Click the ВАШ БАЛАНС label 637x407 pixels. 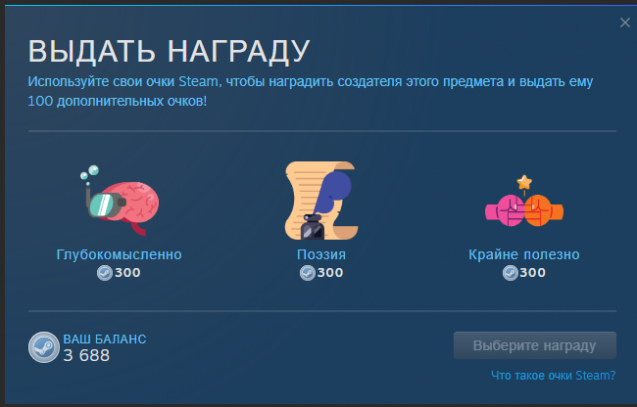(x=104, y=339)
